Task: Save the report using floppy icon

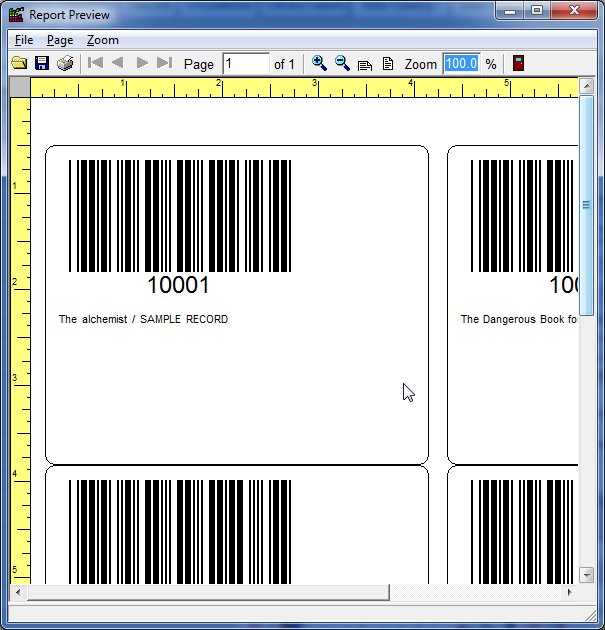Action: tap(42, 63)
